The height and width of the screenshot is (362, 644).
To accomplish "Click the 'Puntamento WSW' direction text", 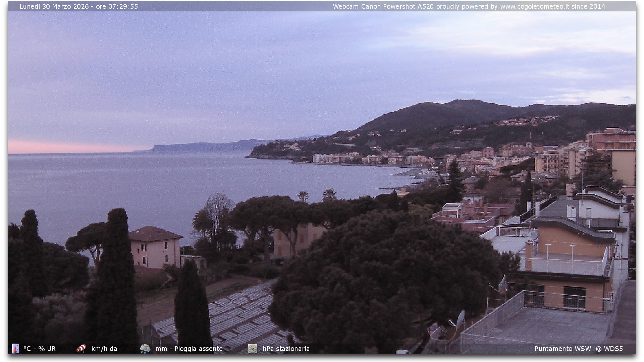I will click(x=562, y=349).
